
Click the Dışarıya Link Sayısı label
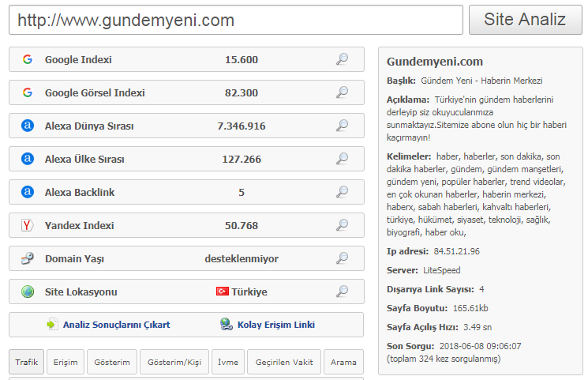(x=430, y=289)
